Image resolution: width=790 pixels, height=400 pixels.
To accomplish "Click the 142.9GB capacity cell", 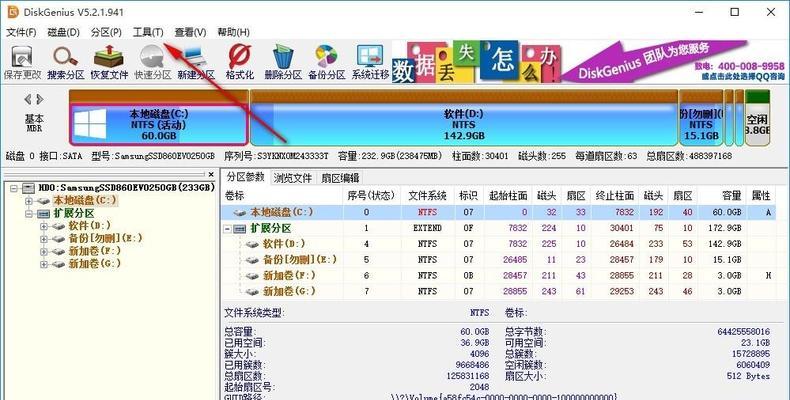I will point(727,244).
